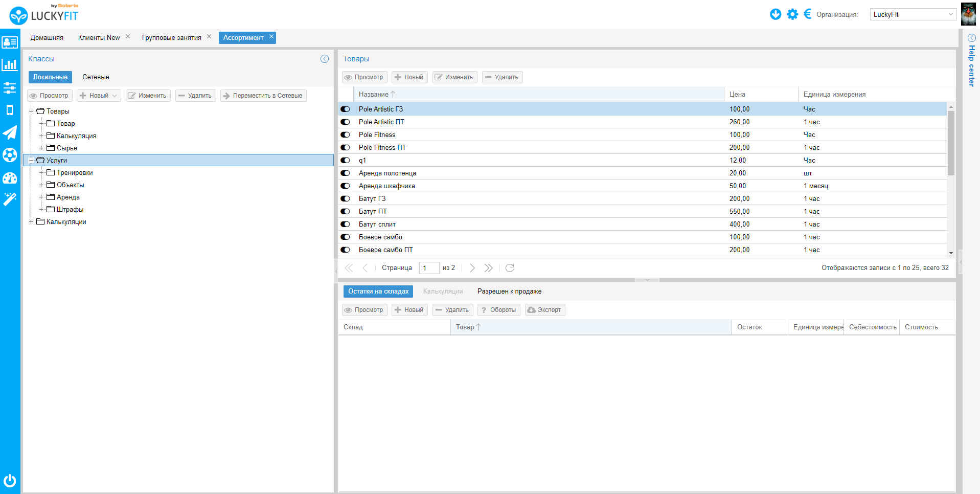Toggle the switch for q1 row
The image size is (980, 494).
pos(346,160)
